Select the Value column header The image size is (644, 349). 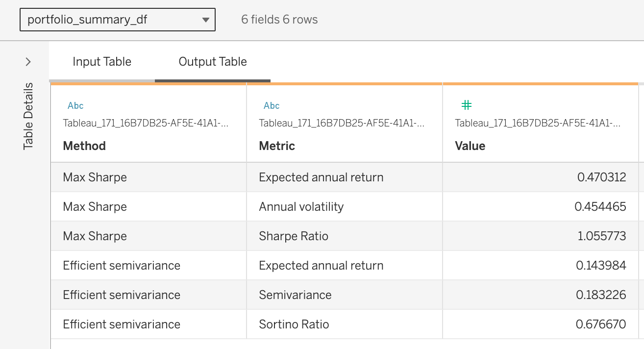tap(470, 146)
